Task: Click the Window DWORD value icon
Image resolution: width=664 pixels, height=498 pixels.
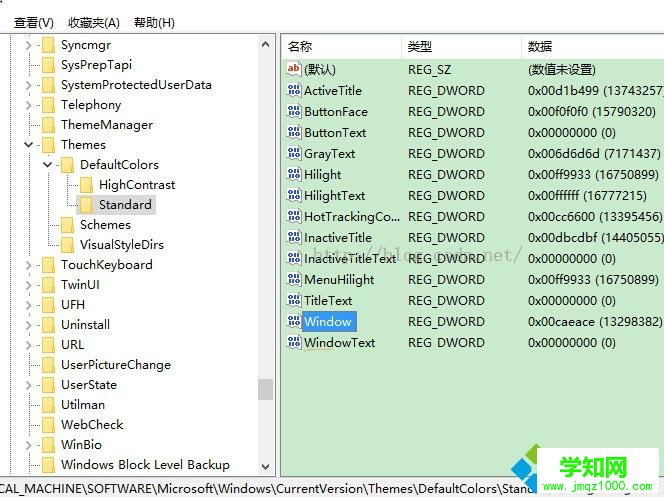Action: tap(294, 321)
